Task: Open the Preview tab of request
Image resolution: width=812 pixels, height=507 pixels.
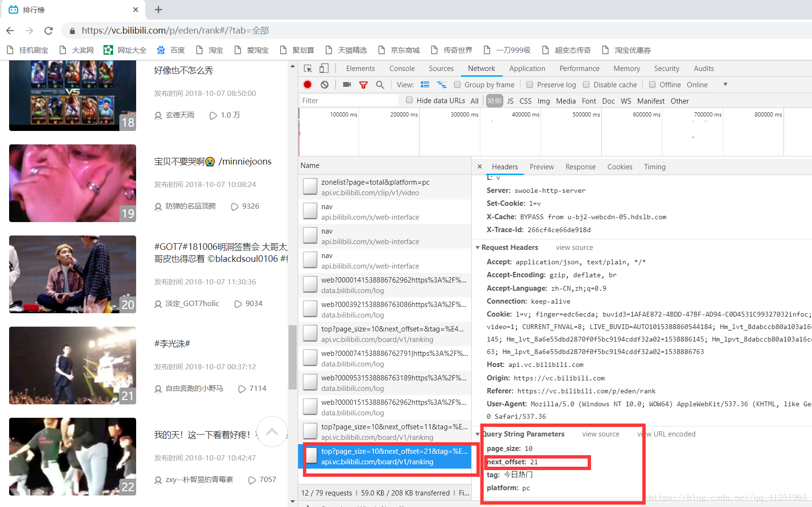Action: (542, 167)
